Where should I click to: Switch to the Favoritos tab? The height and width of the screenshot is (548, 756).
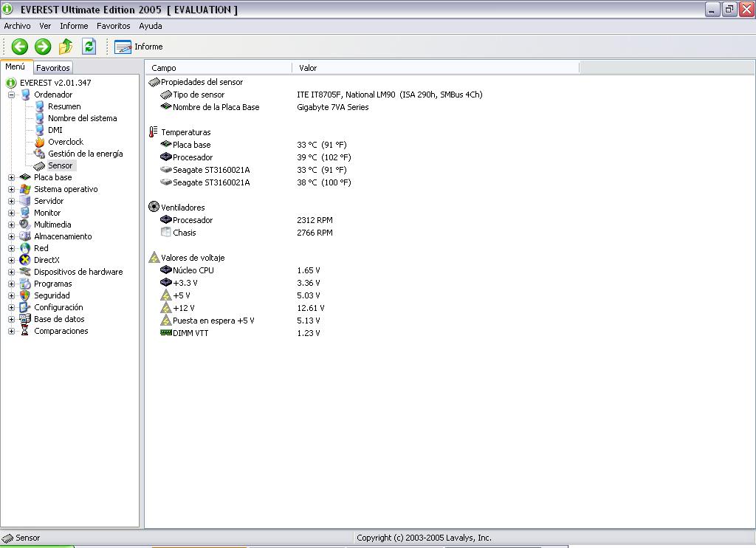coord(53,68)
